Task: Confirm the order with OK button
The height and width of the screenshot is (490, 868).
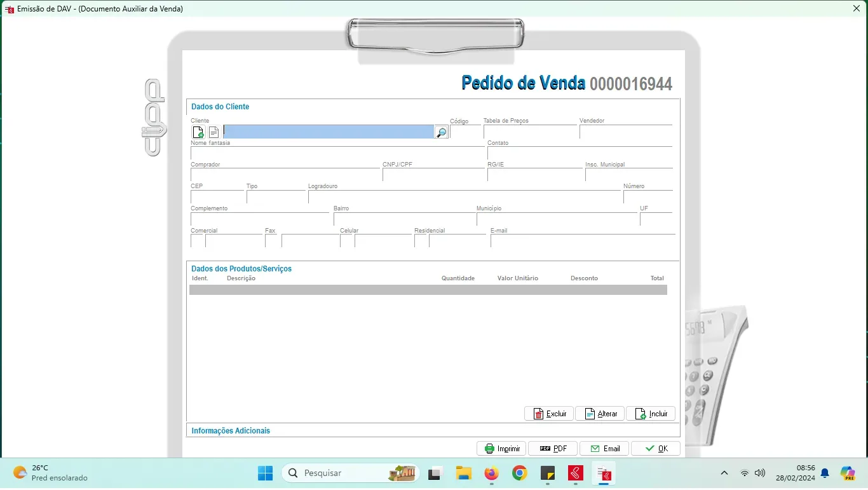Action: click(x=655, y=449)
